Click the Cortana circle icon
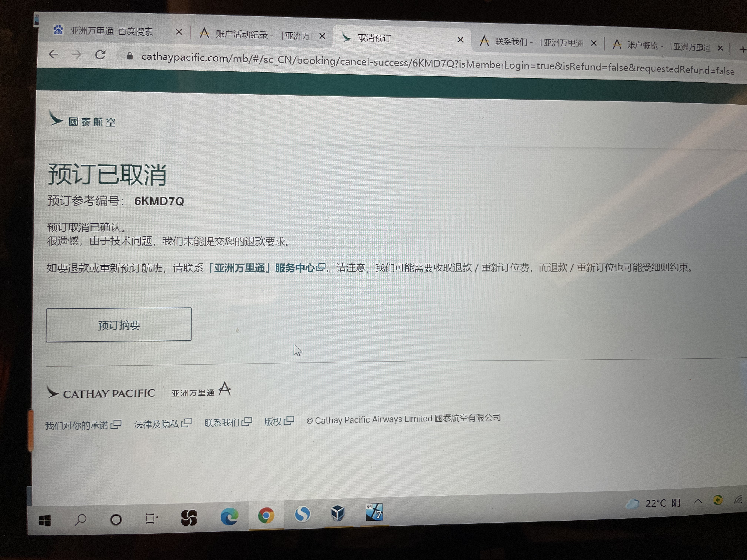The width and height of the screenshot is (747, 560). click(x=116, y=519)
